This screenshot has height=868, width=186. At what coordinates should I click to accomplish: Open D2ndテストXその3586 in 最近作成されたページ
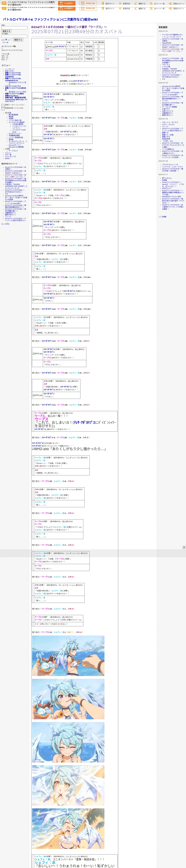15,191
